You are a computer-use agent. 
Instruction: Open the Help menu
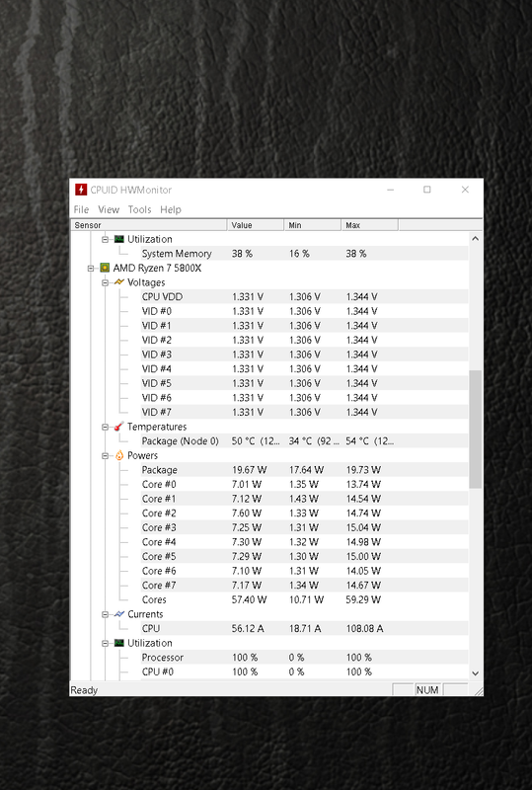[171, 209]
